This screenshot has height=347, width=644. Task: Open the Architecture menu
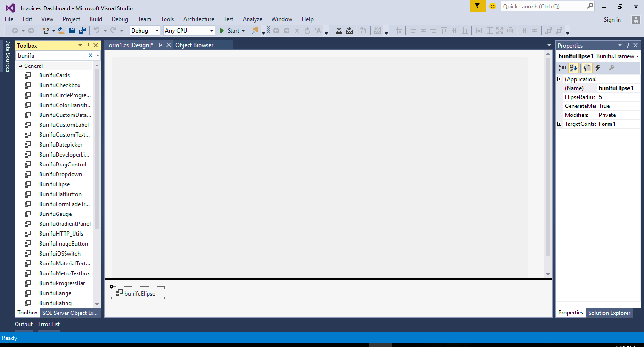(x=198, y=19)
